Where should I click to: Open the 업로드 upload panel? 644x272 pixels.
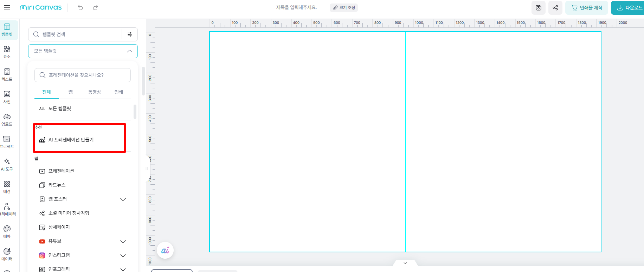pyautogui.click(x=7, y=120)
